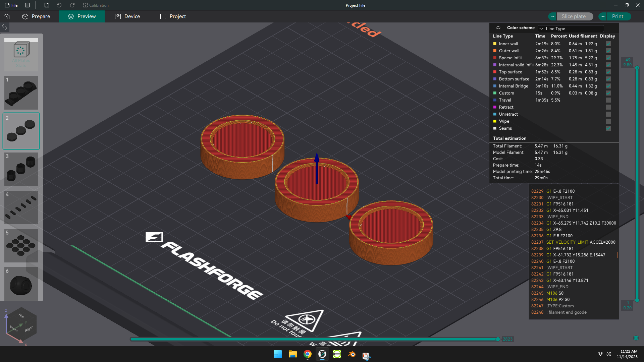Image resolution: width=644 pixels, height=362 pixels.
Task: Open the Line Type color scheme dropdown
Action: pyautogui.click(x=571, y=28)
